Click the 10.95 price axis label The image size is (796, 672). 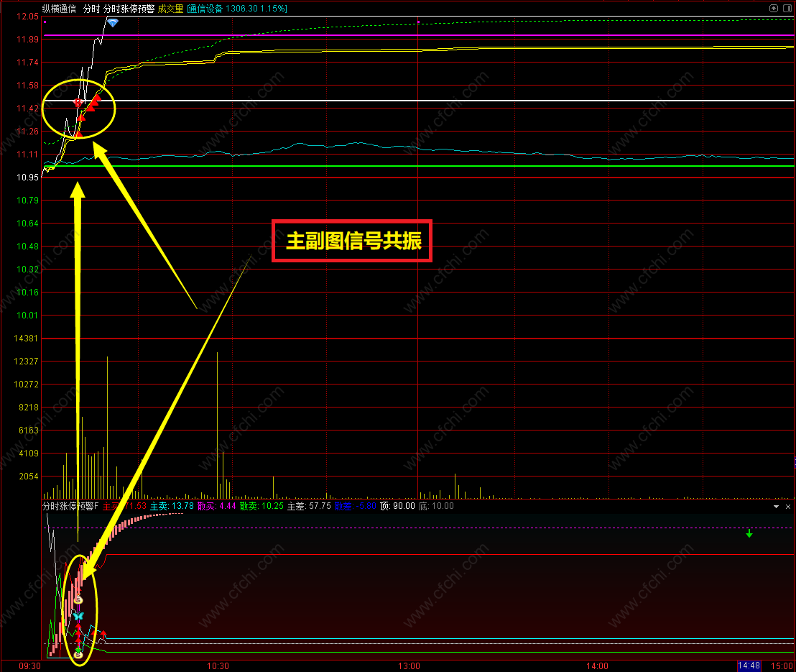pyautogui.click(x=27, y=178)
